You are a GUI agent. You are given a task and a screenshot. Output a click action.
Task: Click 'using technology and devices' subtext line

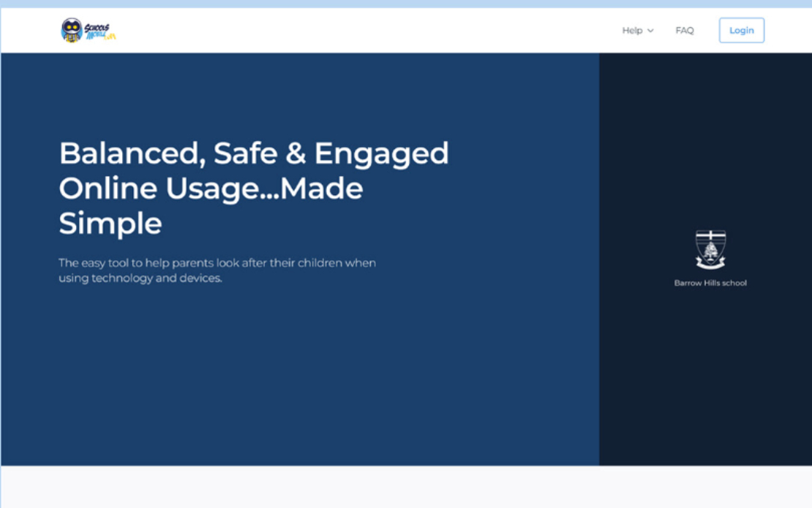[x=140, y=278]
